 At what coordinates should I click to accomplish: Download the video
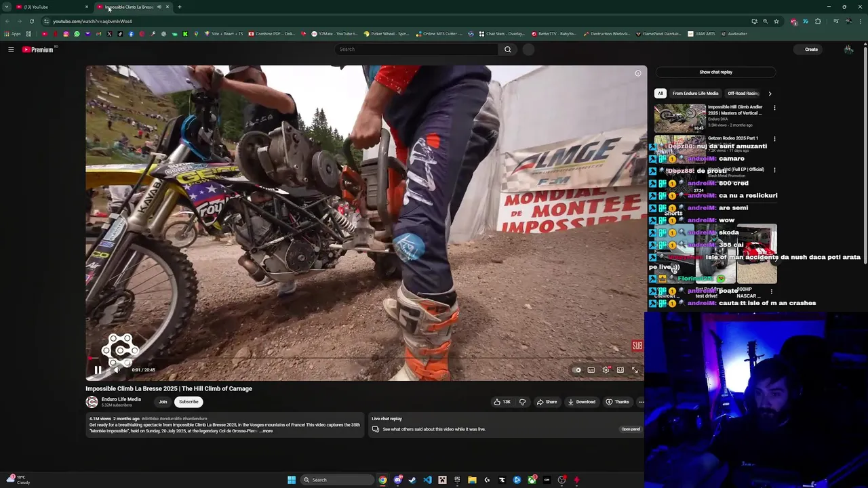(x=581, y=402)
